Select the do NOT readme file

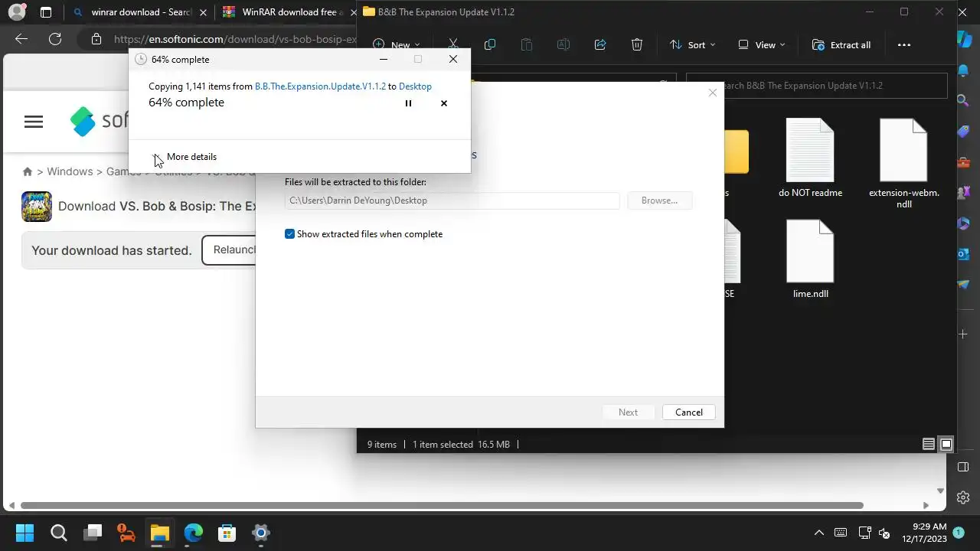point(810,158)
